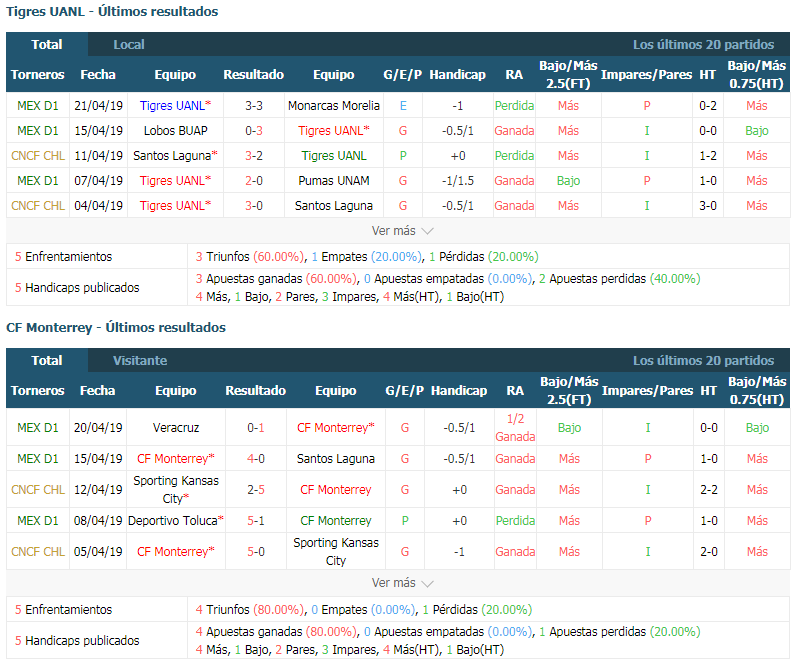Click the CNCF CHL tournament on 05/04/19 row
This screenshot has height=659, width=793.
[38, 552]
